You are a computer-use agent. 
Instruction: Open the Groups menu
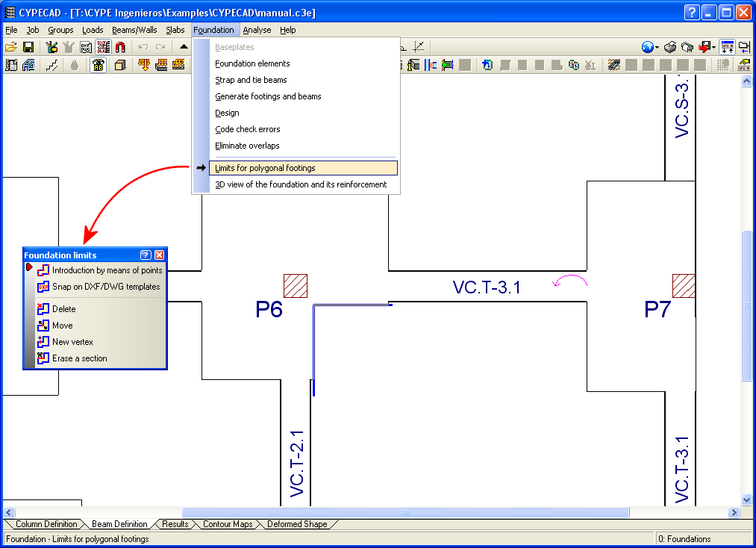coord(60,30)
